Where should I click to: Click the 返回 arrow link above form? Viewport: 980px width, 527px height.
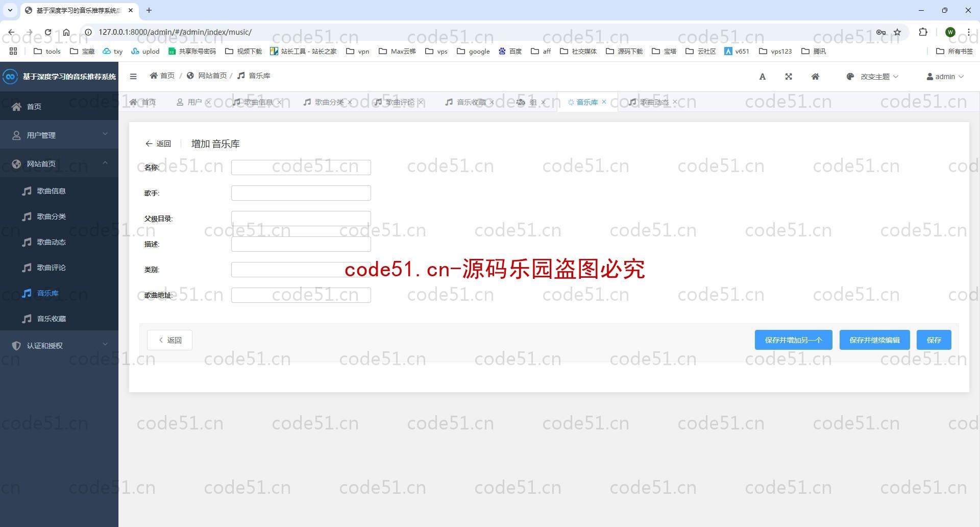click(158, 143)
